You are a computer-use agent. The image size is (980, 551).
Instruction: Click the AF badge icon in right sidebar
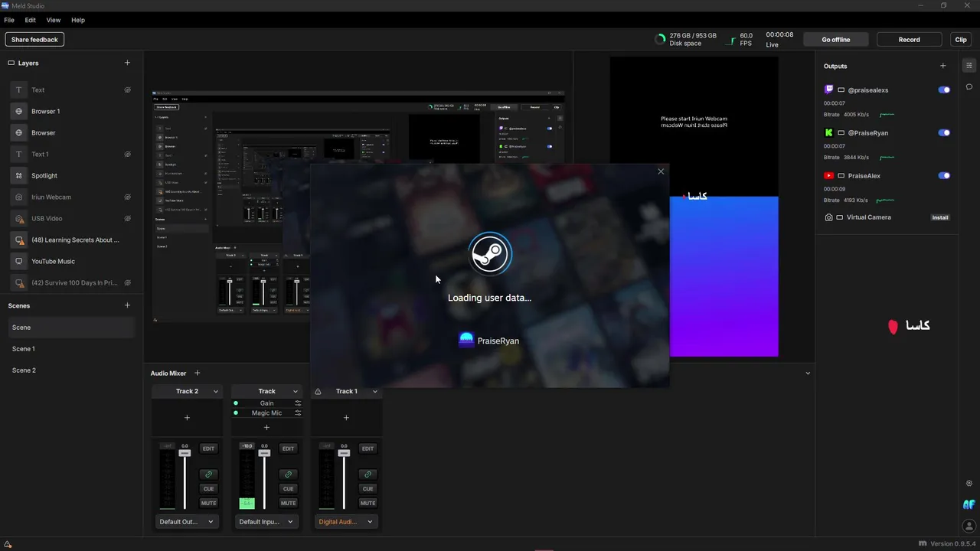point(969,504)
